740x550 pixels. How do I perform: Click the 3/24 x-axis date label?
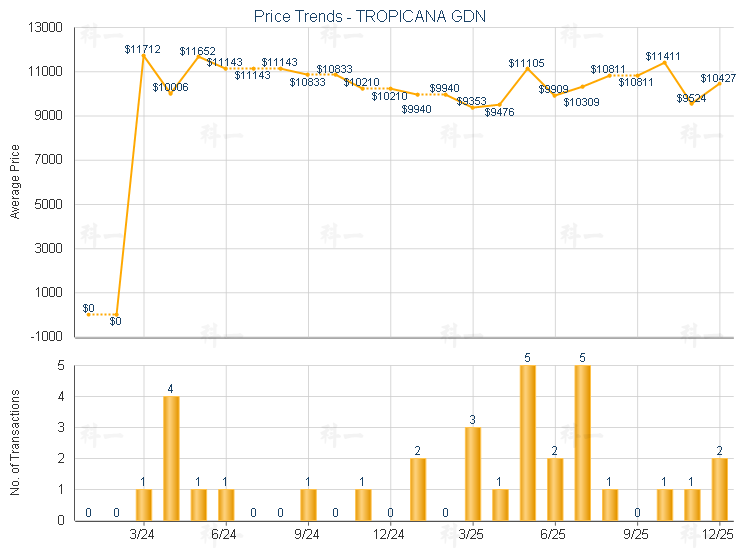pos(143,536)
